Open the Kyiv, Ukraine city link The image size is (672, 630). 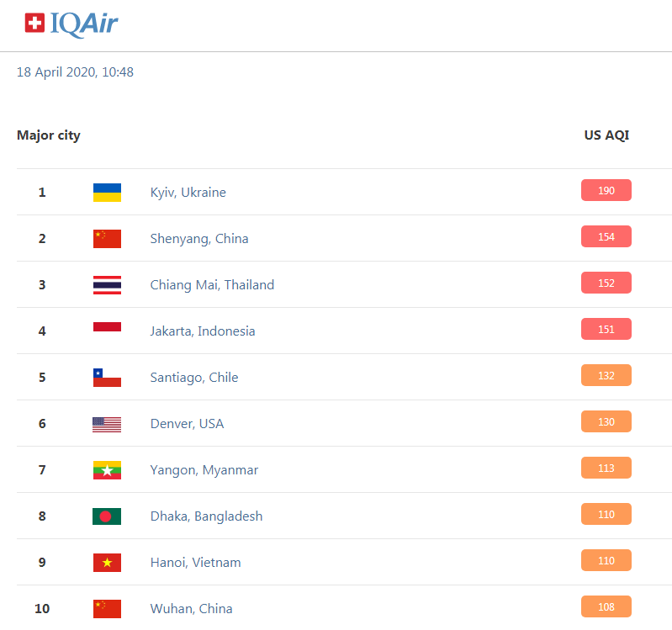coord(188,193)
